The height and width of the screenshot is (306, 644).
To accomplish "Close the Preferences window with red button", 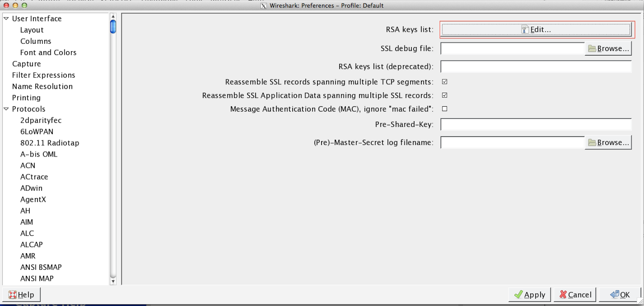I will click(6, 5).
